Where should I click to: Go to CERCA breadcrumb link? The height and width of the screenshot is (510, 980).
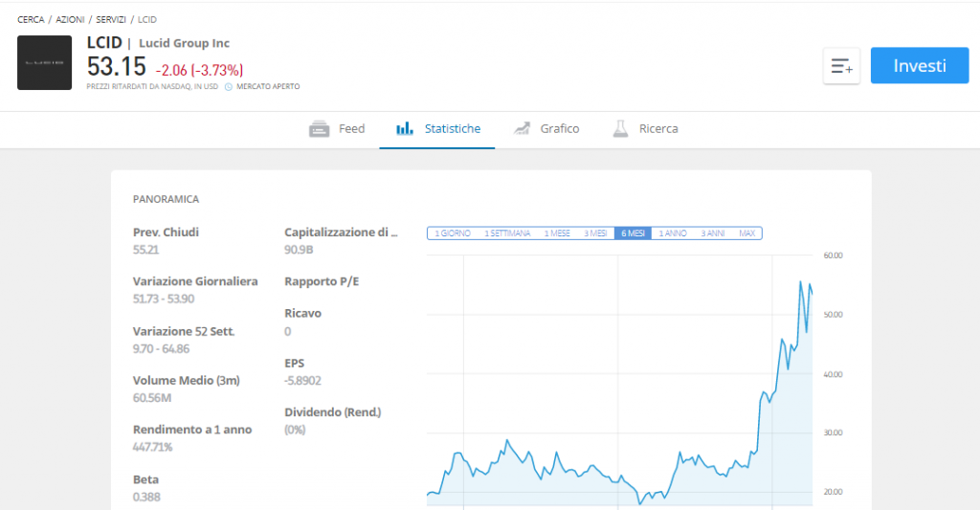pyautogui.click(x=31, y=19)
